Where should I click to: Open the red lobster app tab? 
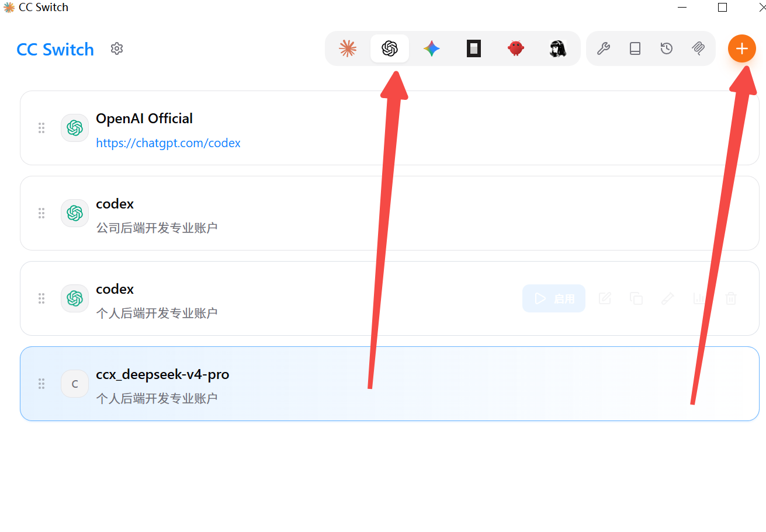(516, 48)
